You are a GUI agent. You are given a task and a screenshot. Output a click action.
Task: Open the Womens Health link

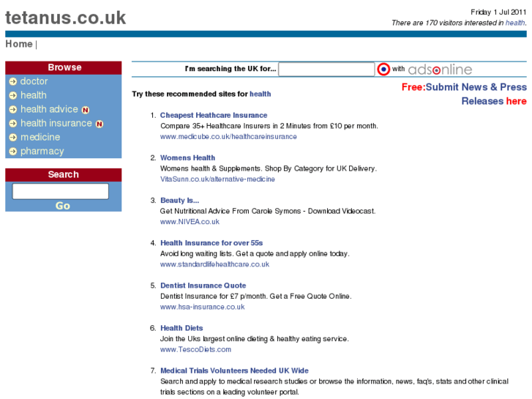tap(187, 158)
